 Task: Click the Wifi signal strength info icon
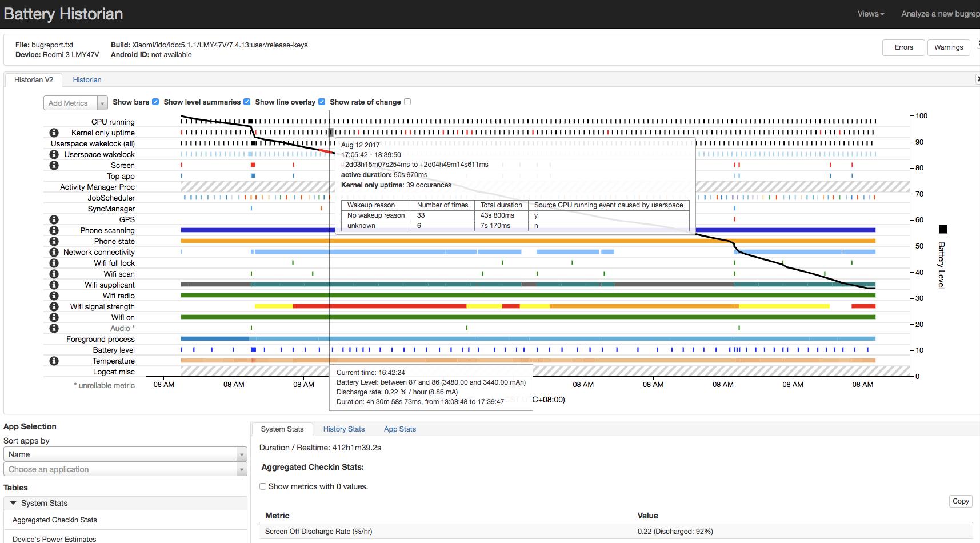54,306
